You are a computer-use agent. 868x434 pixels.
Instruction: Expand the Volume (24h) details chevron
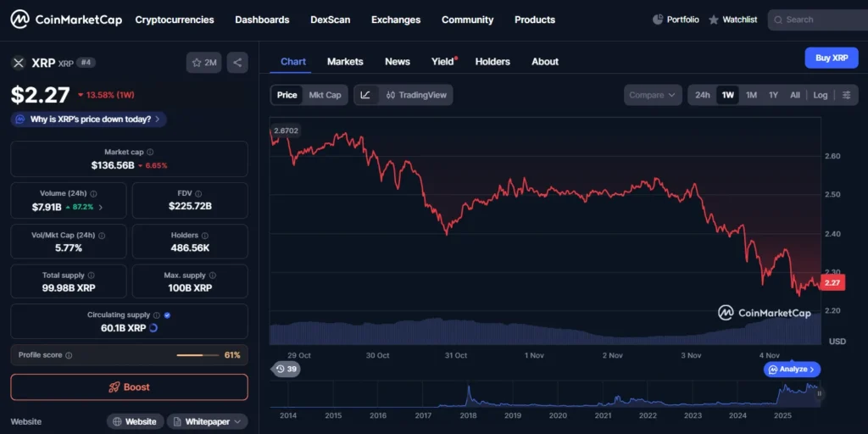pyautogui.click(x=101, y=207)
